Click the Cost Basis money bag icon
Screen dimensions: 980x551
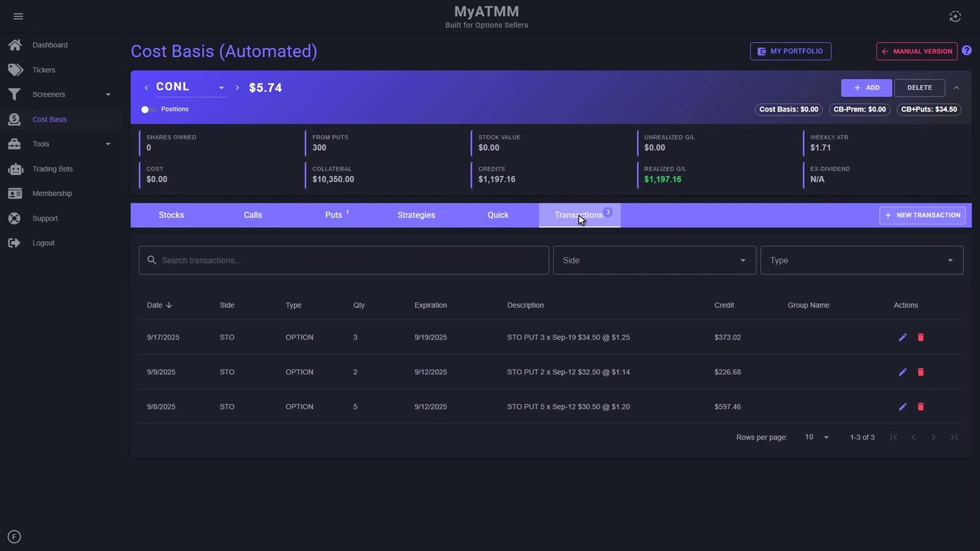[15, 119]
